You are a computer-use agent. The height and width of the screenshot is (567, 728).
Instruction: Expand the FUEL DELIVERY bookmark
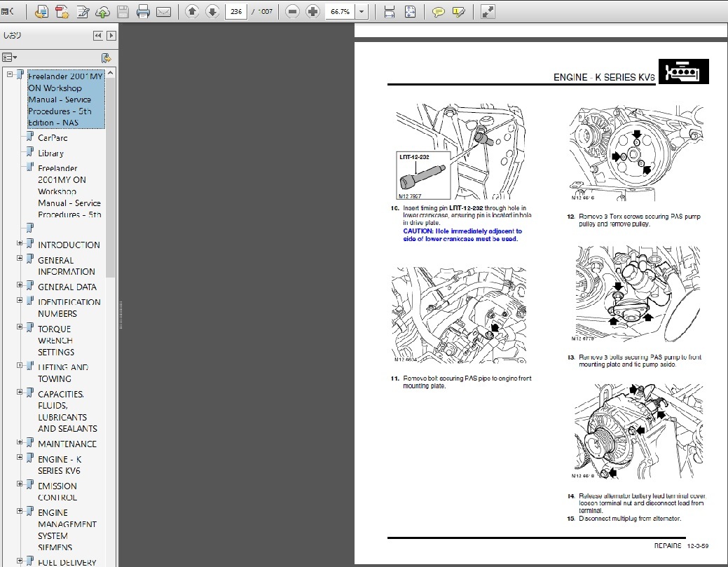pos(20,561)
